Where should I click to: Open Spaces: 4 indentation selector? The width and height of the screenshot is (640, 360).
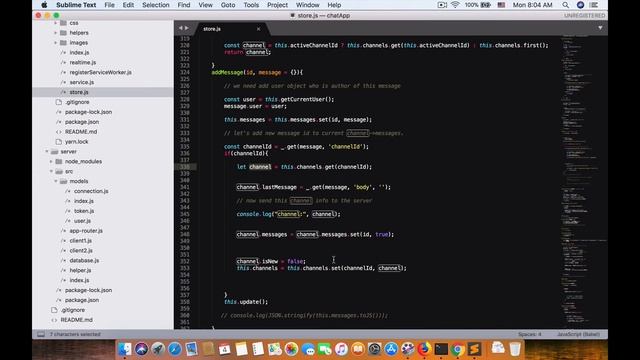(530, 334)
